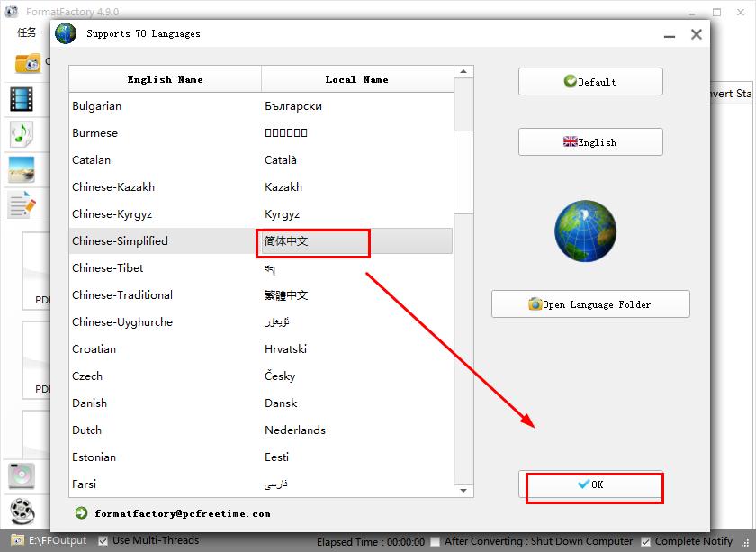Select Farsi language row
Image resolution: width=756 pixels, height=552 pixels.
[x=261, y=484]
